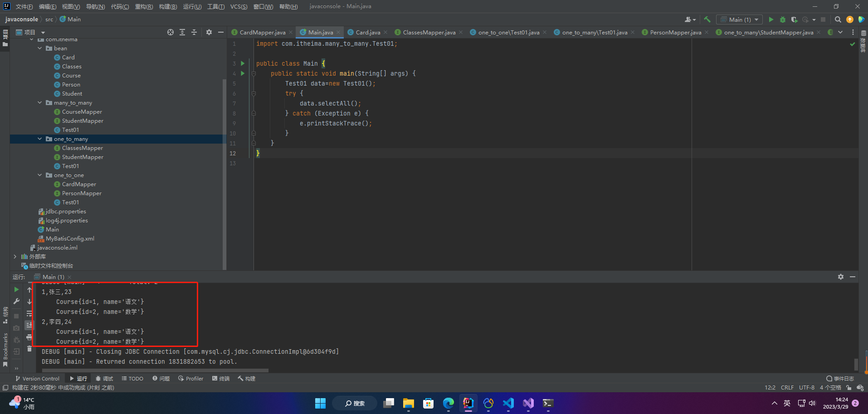Jump down the stack trace in console
The image size is (868, 414).
(29, 302)
